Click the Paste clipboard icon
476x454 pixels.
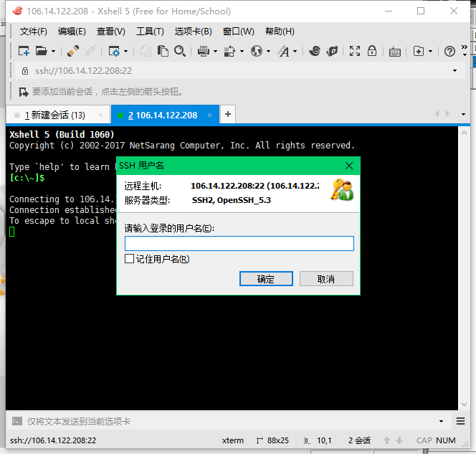coord(163,51)
